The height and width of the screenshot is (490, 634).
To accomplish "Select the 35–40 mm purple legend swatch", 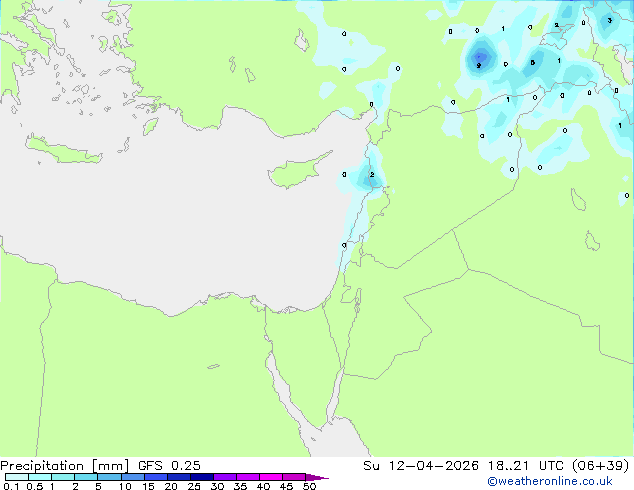I will 248,477.
